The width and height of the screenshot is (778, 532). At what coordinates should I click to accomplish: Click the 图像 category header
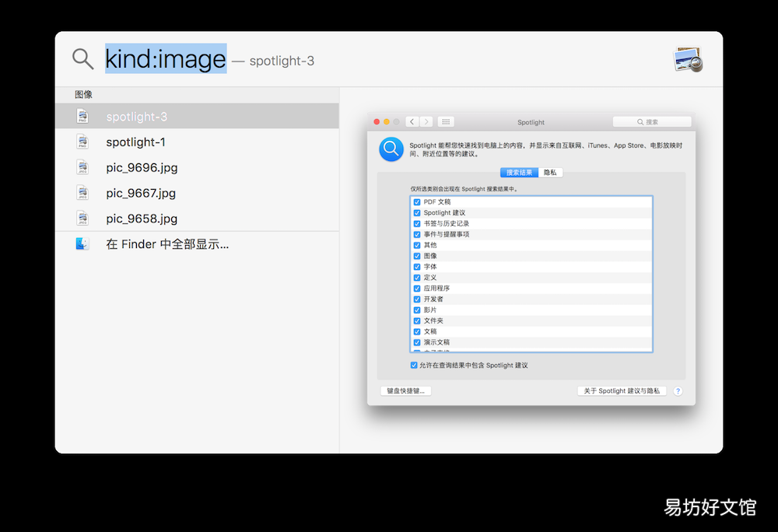click(x=84, y=94)
